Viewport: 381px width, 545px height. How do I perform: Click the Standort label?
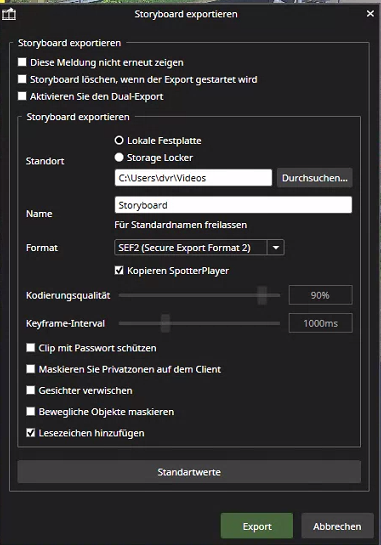45,161
